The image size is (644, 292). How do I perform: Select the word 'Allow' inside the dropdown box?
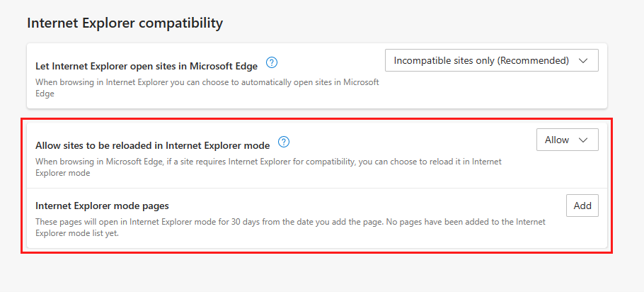(557, 140)
